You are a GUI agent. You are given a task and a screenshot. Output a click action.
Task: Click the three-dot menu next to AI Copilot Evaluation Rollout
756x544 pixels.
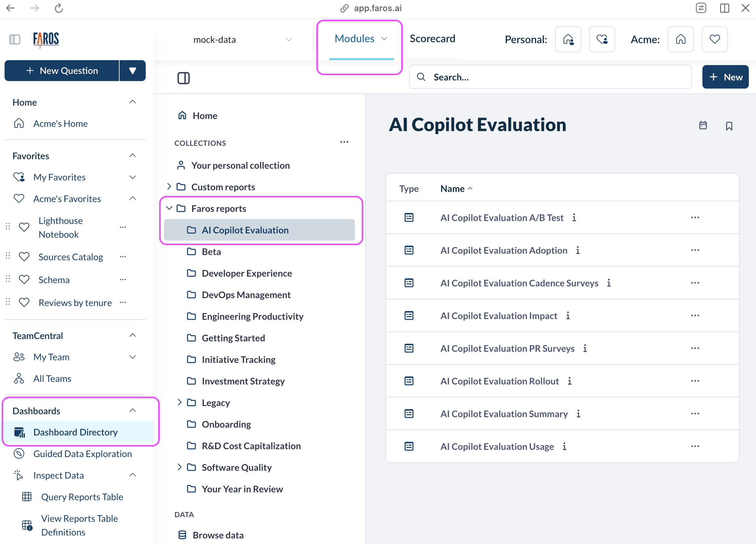(x=695, y=381)
